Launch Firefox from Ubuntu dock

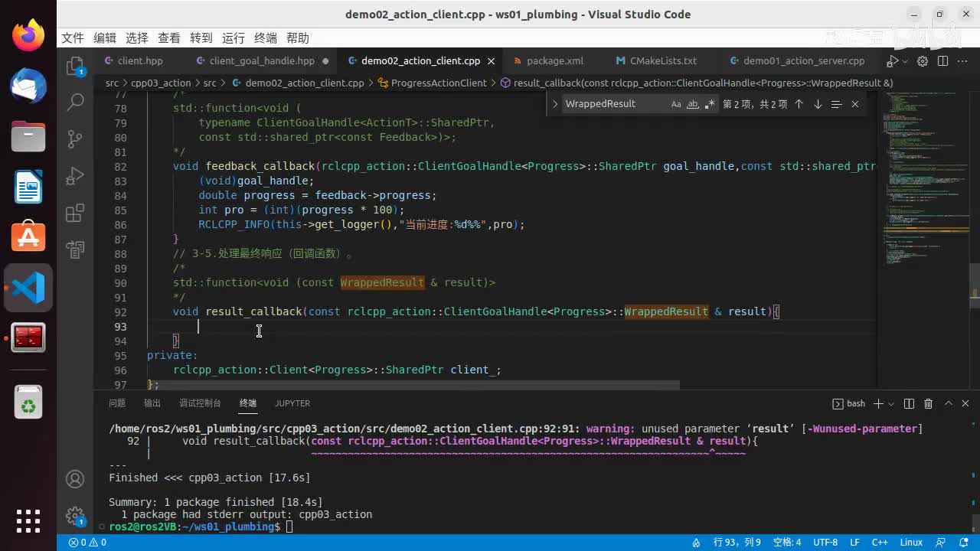[28, 35]
